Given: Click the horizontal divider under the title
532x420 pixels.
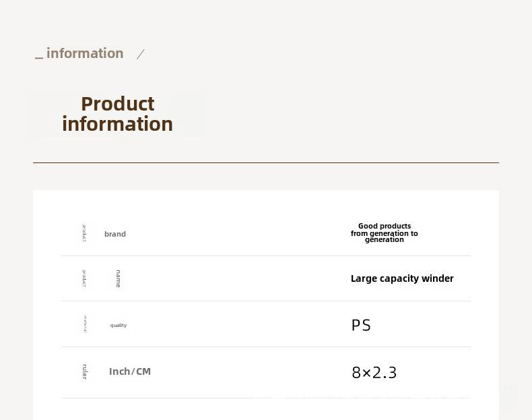Looking at the screenshot, I should 266,162.
